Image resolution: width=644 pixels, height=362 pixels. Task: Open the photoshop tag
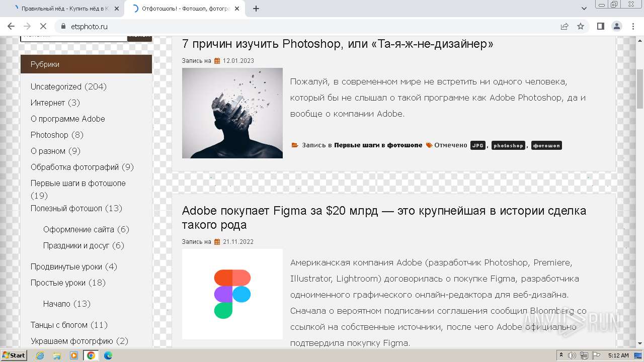[x=508, y=145]
